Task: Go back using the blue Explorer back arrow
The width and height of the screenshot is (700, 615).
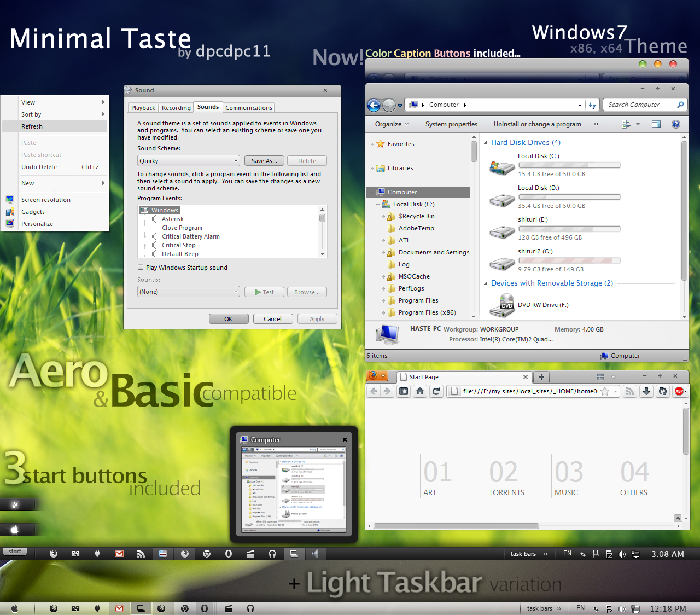Action: pyautogui.click(x=374, y=105)
